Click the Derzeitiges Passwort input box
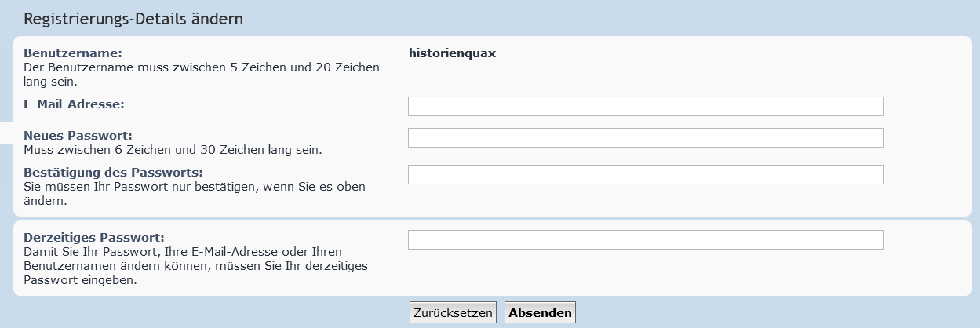 coord(646,239)
